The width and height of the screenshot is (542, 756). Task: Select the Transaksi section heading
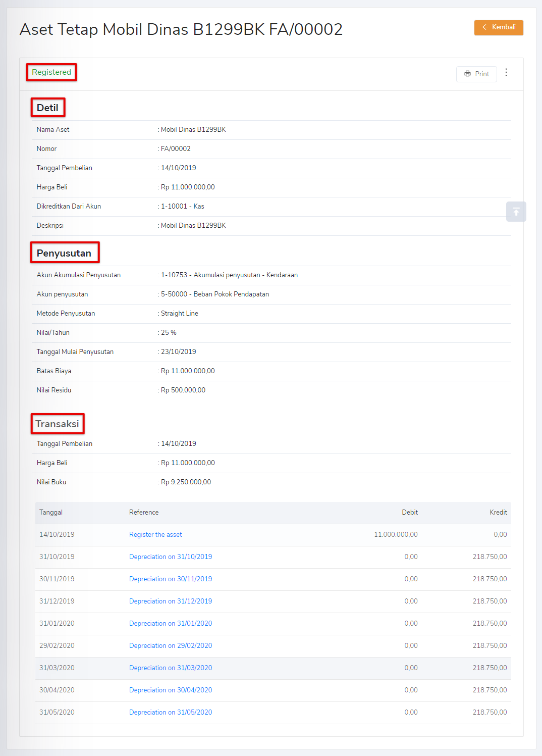click(x=57, y=424)
